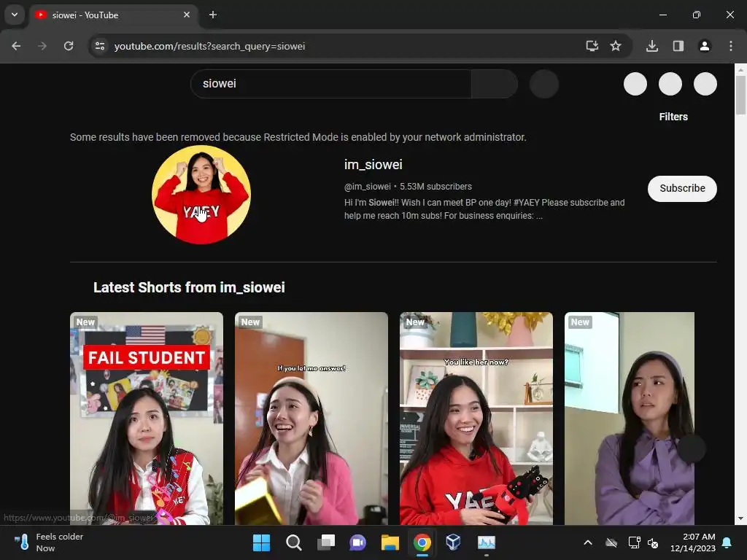Click the rightmost round header icon
The image size is (747, 560).
[x=705, y=85]
